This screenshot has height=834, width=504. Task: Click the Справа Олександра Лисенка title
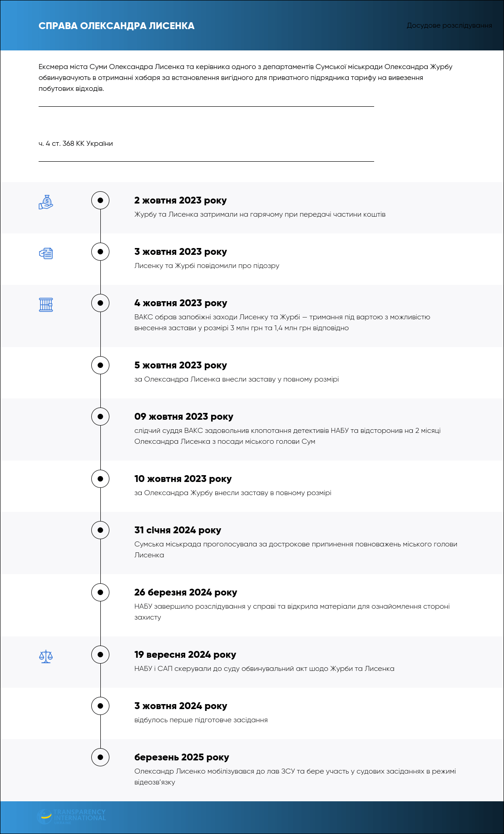[116, 26]
